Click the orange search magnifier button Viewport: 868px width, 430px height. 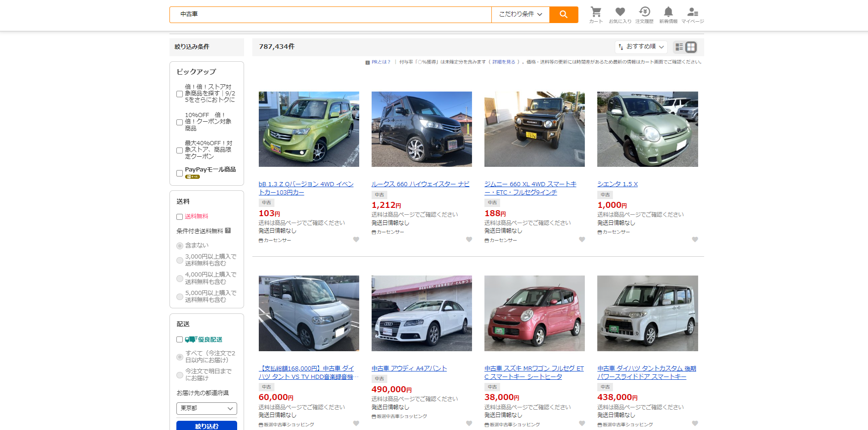coord(564,14)
